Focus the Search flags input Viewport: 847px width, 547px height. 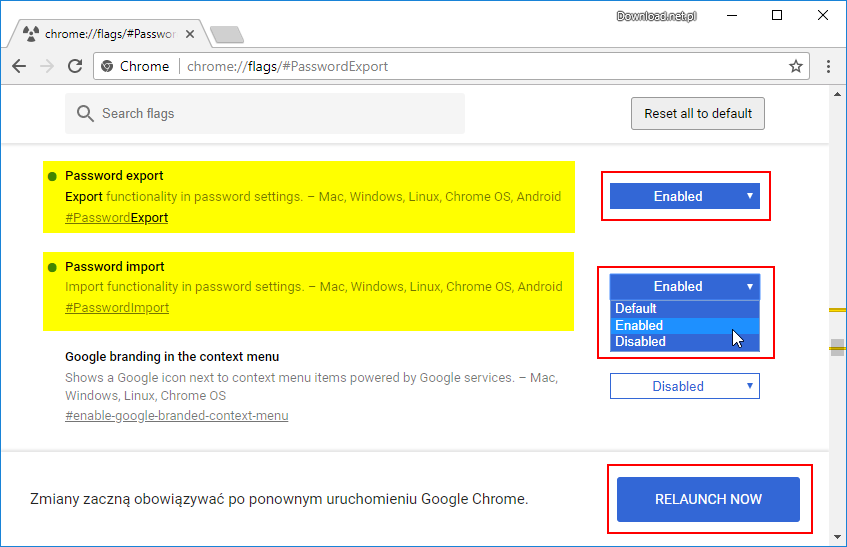265,113
